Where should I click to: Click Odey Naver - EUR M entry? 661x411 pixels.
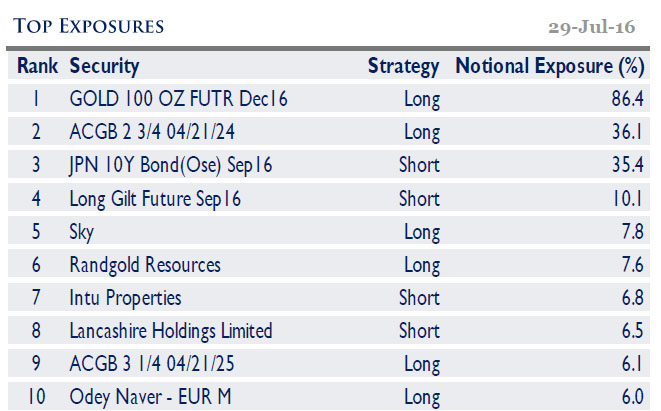coord(150,397)
